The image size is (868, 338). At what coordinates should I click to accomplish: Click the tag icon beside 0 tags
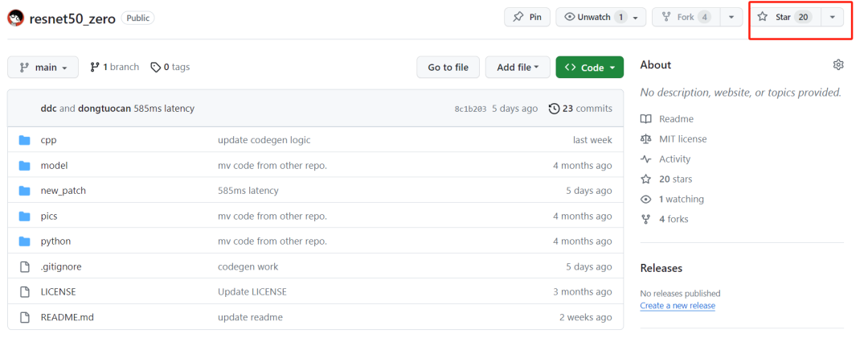pyautogui.click(x=156, y=67)
